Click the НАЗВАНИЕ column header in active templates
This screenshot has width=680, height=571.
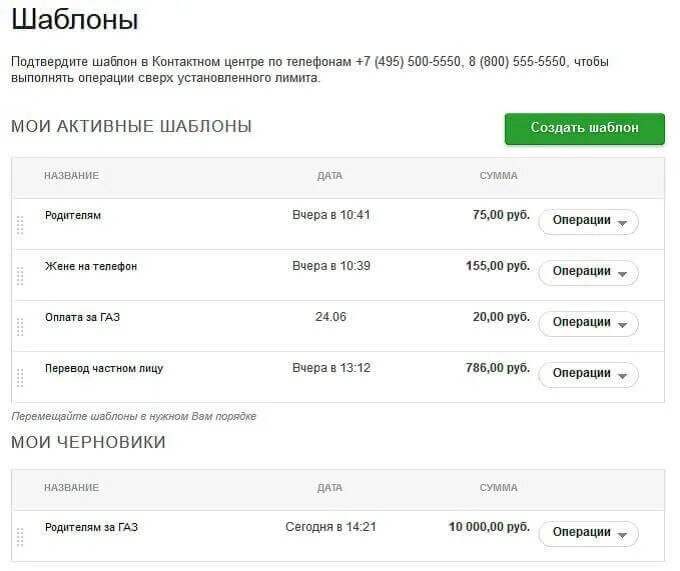(x=72, y=176)
